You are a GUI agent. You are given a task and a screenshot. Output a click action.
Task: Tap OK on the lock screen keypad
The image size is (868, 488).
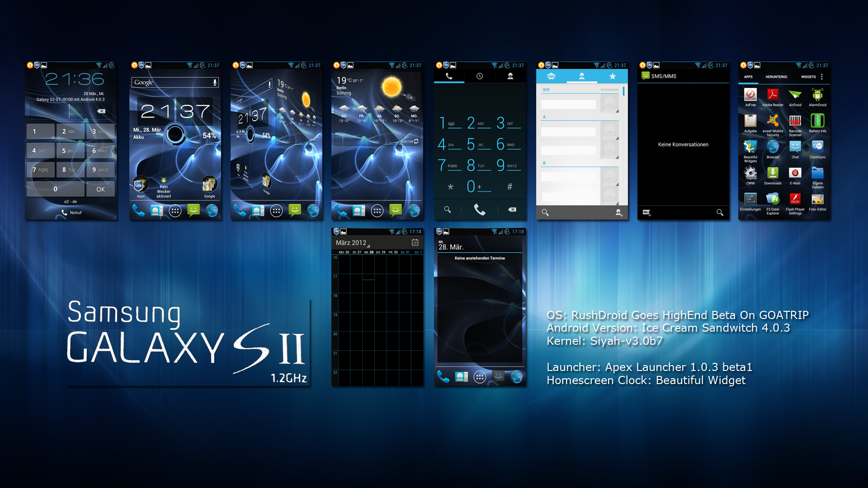coord(100,189)
